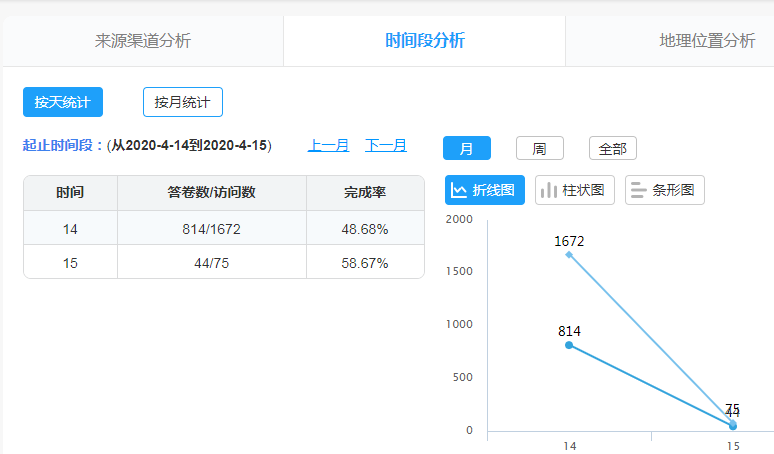
Task: Select 按天统计 statistics mode
Action: [63, 102]
